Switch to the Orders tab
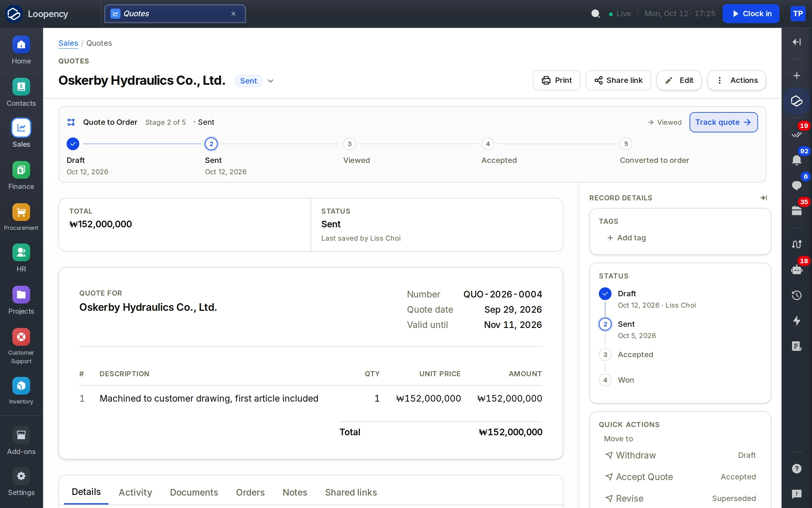 pyautogui.click(x=250, y=492)
